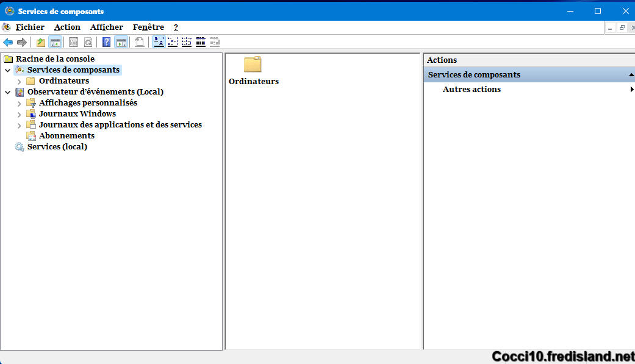The image size is (635, 364).
Task: Select Affichages personnalisés in the tree
Action: coord(88,102)
